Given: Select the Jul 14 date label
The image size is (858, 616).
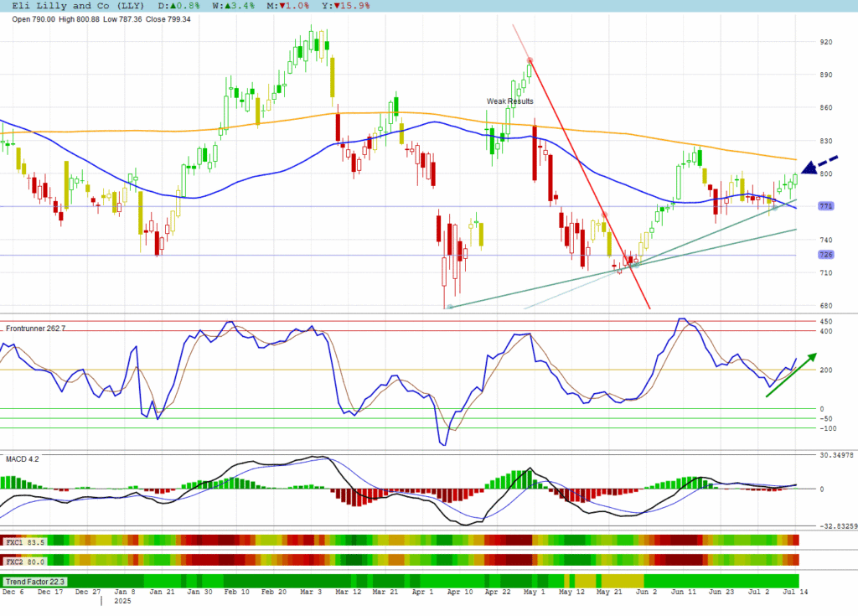Looking at the screenshot, I should (795, 592).
